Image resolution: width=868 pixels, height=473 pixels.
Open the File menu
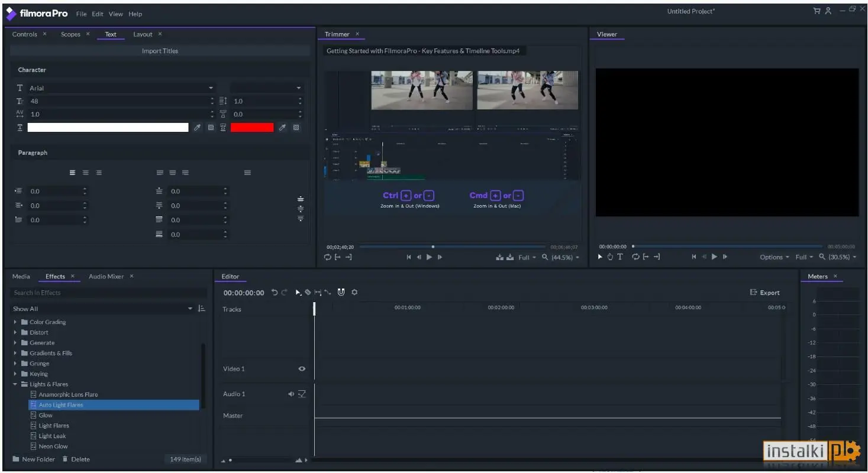81,14
